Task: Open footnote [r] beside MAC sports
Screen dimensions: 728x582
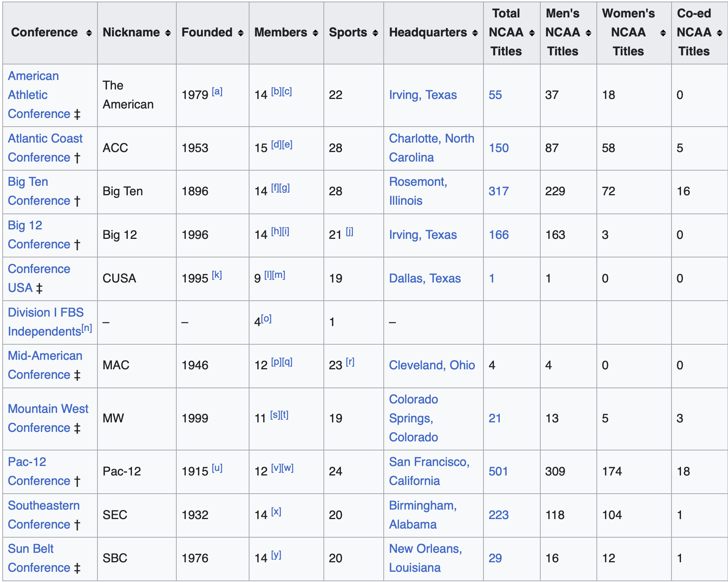Action: (x=350, y=362)
